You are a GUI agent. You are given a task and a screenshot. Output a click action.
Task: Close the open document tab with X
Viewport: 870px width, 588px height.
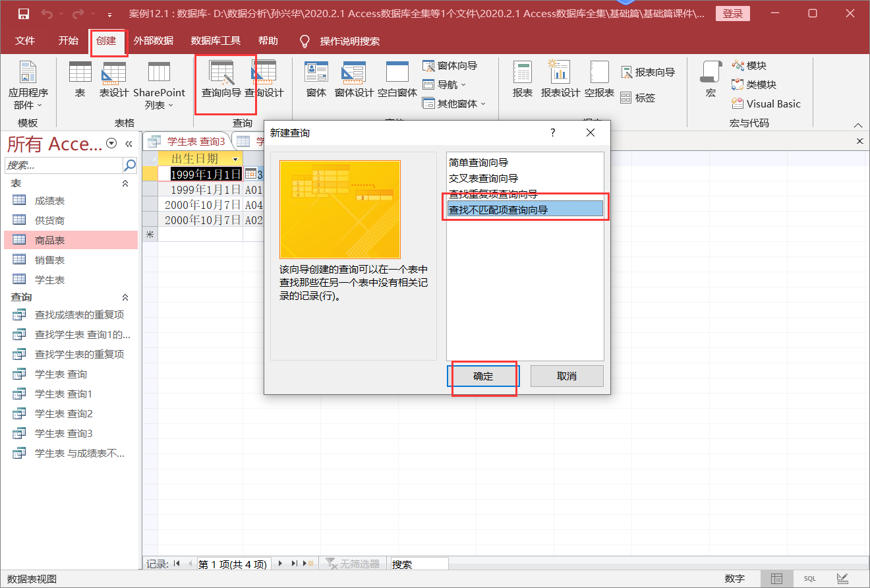pos(859,141)
